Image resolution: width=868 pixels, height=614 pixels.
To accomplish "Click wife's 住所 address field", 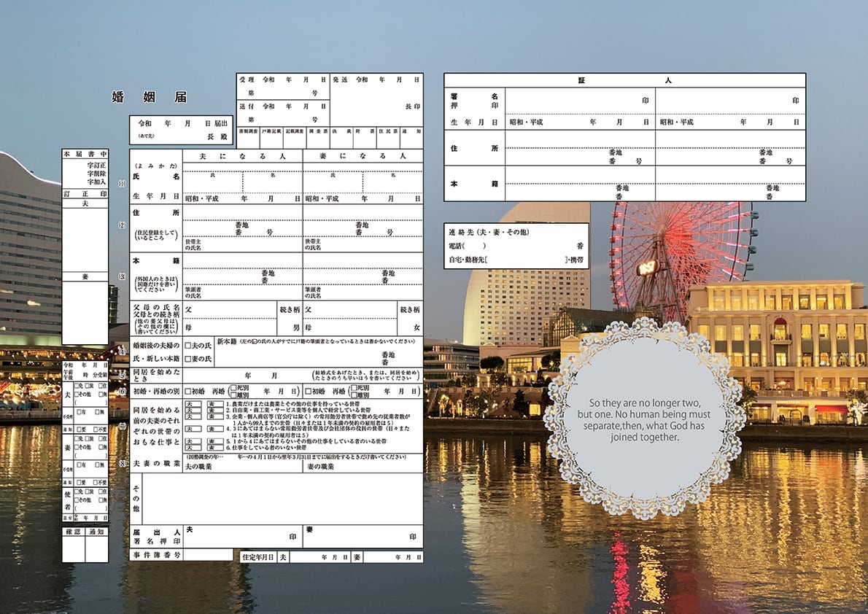I will coord(363,220).
